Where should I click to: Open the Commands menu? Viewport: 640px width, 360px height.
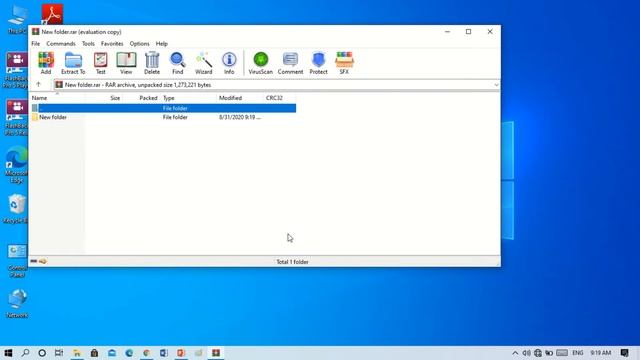61,43
